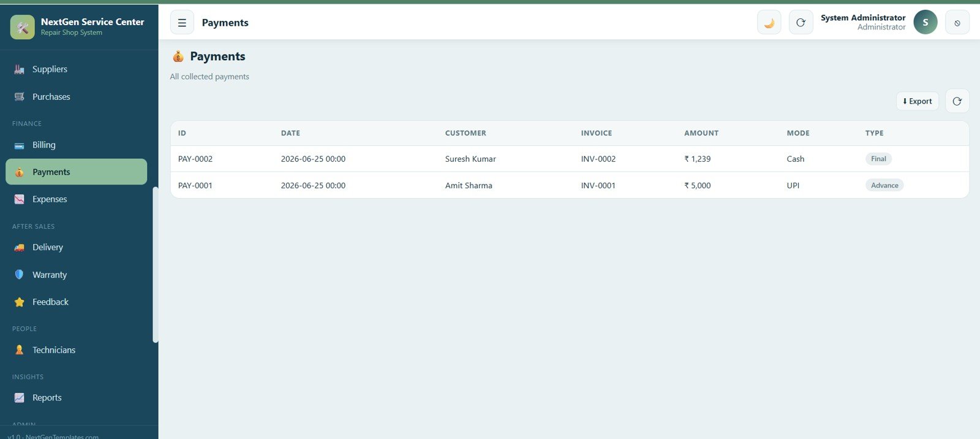Click the Technicians person icon in sidebar
The image size is (980, 439).
point(20,350)
